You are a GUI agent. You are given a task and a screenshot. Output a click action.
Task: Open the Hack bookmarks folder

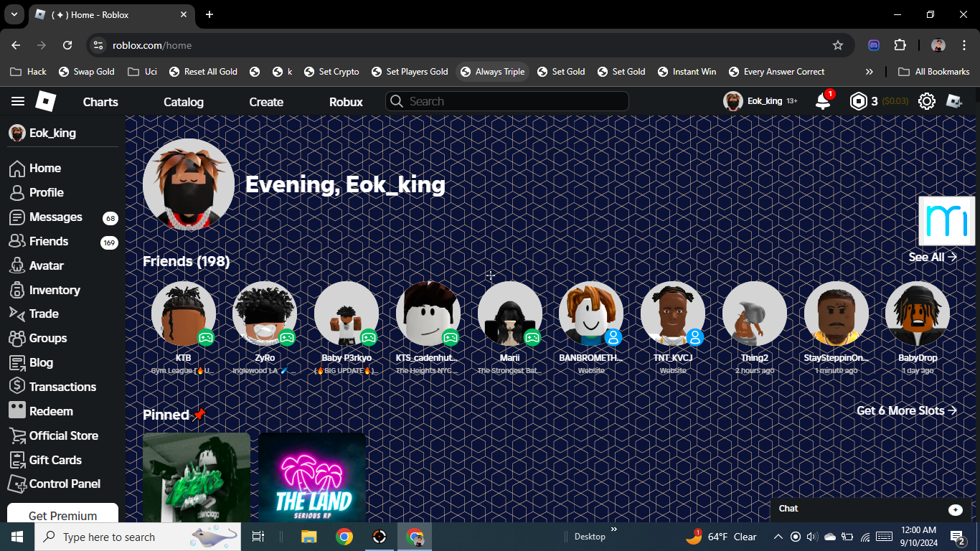point(29,72)
